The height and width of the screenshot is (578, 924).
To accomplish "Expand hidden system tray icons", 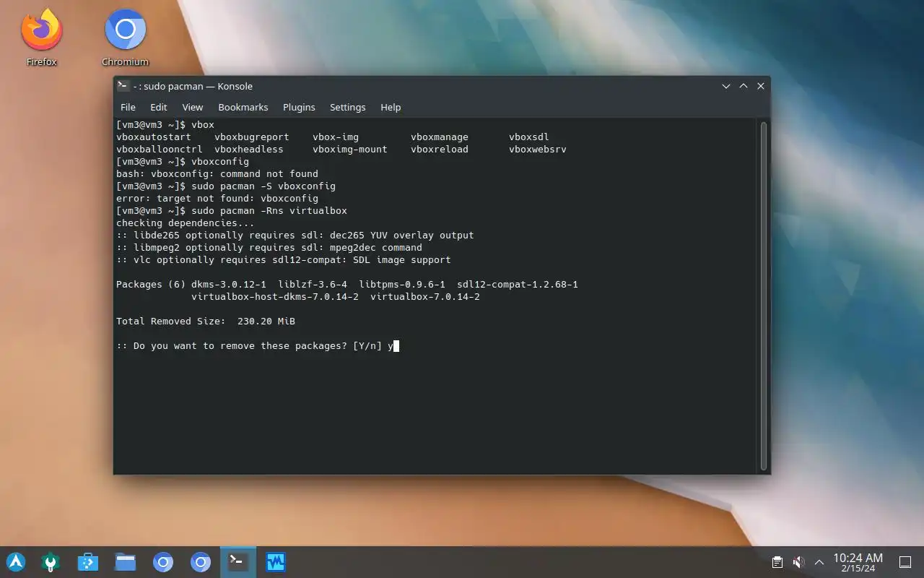I will 819,562.
